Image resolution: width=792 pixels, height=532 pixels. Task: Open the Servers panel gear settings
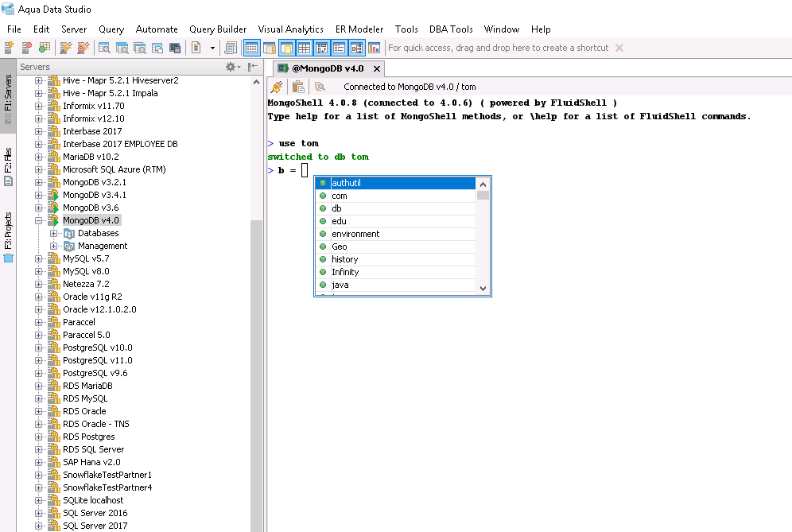coord(231,68)
